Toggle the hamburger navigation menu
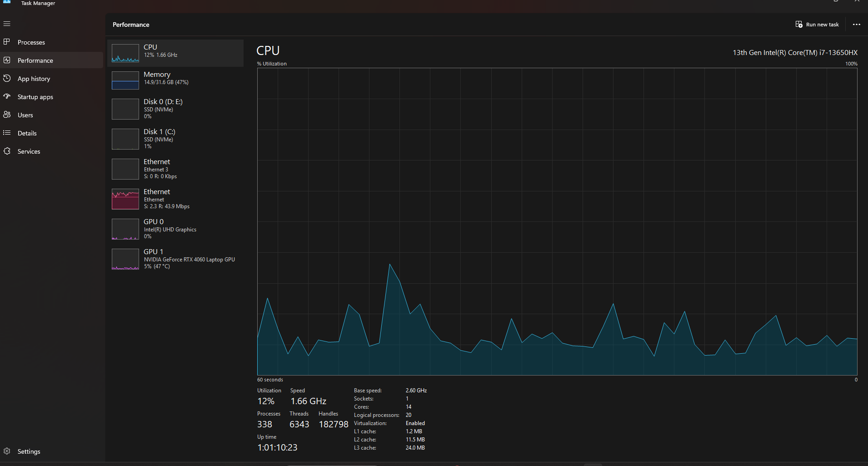868x466 pixels. (x=7, y=24)
